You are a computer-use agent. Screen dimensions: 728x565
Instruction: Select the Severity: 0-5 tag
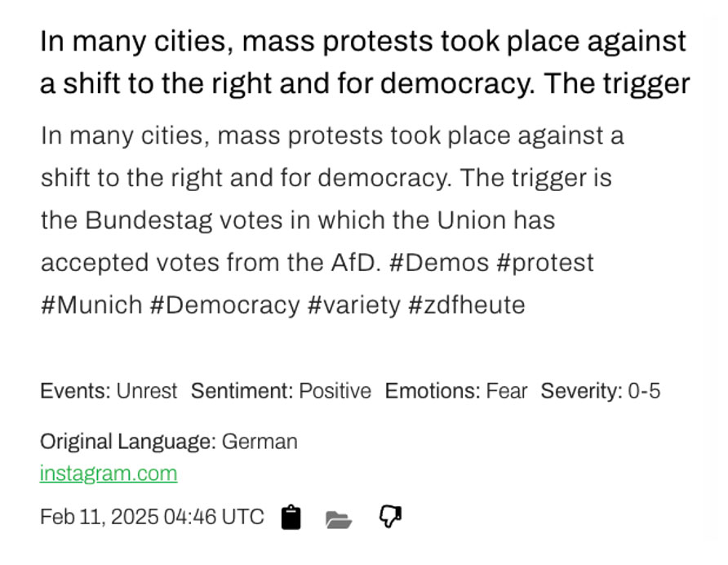601,391
